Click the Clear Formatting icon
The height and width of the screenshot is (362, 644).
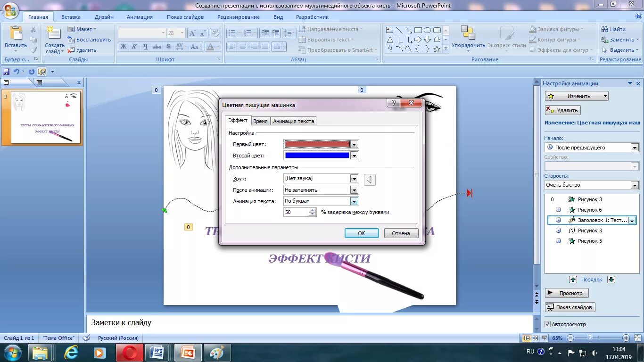coord(215,33)
